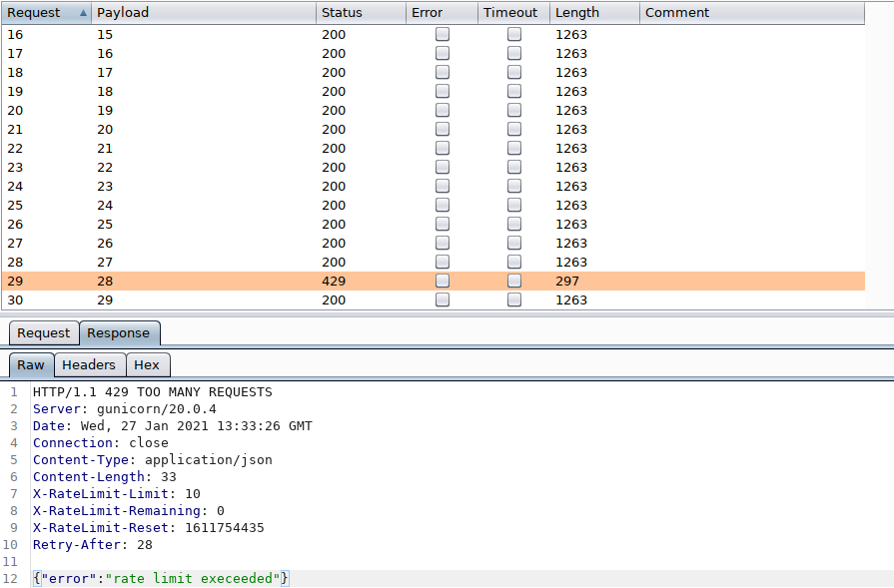The height and width of the screenshot is (588, 894).
Task: Sort results by the Request column header
Action: [x=46, y=13]
